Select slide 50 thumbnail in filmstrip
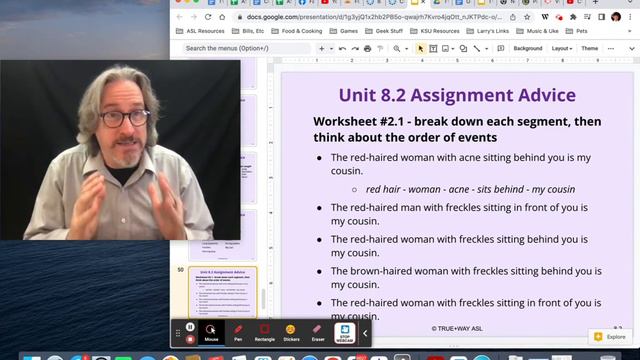Screen dimensions: 640x360 coord(222,292)
